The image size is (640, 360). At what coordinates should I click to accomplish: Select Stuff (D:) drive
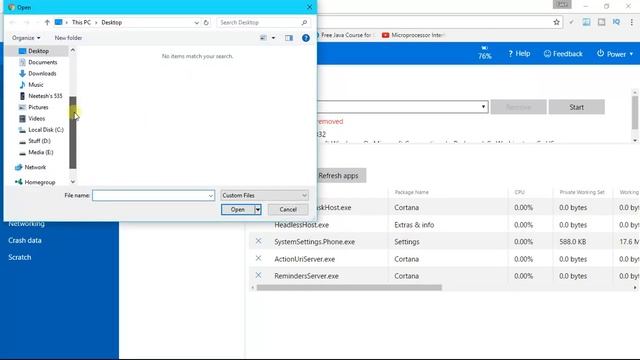[39, 141]
